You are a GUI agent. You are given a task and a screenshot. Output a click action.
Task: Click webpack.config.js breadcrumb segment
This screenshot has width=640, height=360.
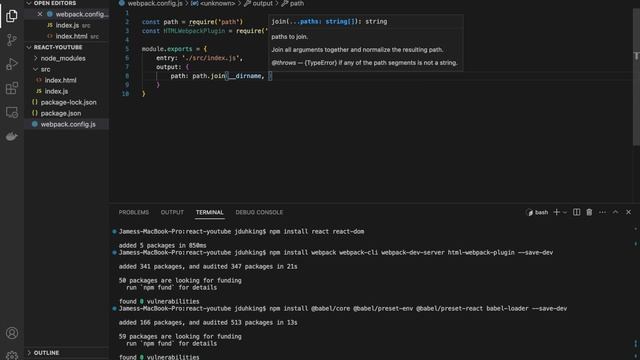pos(155,3)
